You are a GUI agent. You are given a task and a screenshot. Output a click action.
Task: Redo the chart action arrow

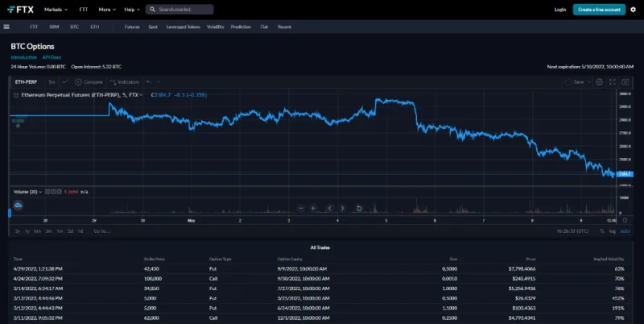click(x=159, y=82)
